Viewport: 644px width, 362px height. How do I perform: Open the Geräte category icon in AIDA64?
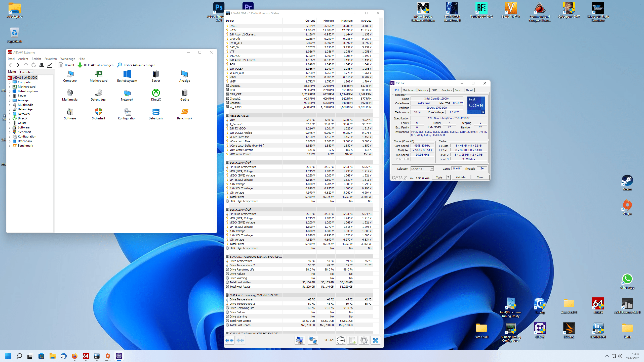click(184, 95)
